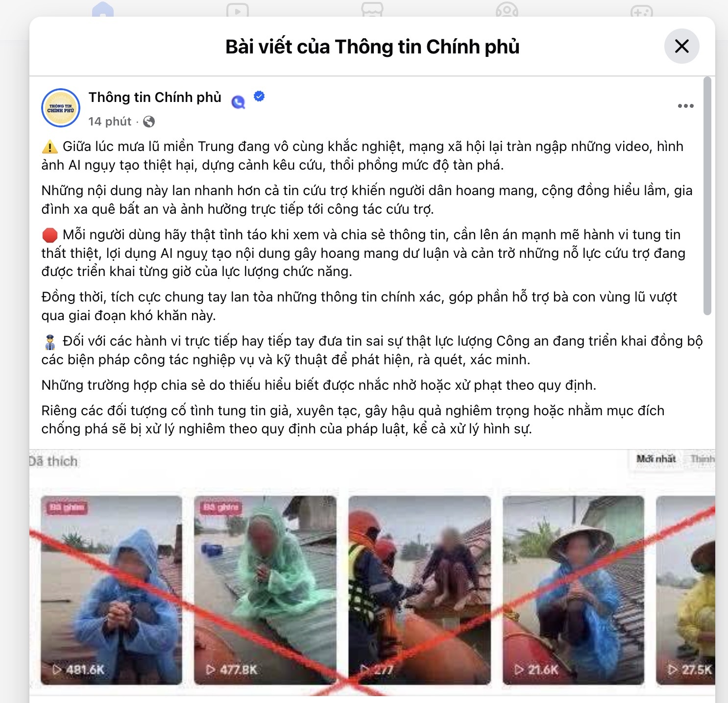Close the post dialog with X button
This screenshot has width=728, height=703.
point(681,47)
